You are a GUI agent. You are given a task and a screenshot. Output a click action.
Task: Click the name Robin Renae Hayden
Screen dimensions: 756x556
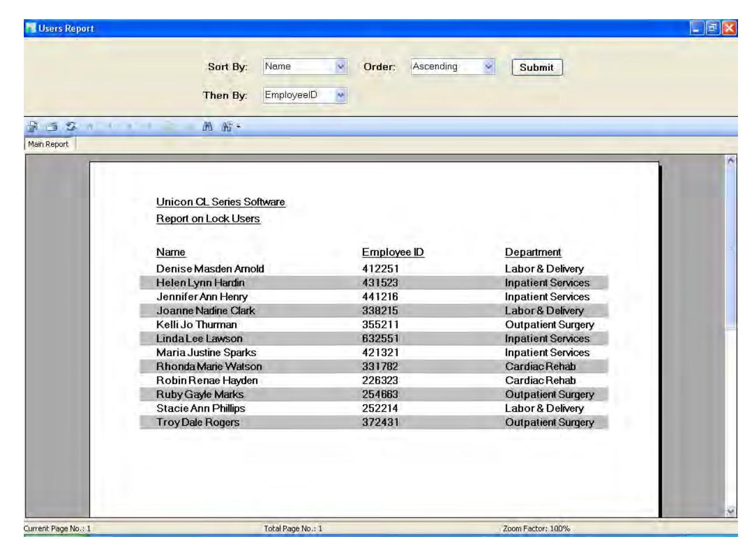pos(207,380)
